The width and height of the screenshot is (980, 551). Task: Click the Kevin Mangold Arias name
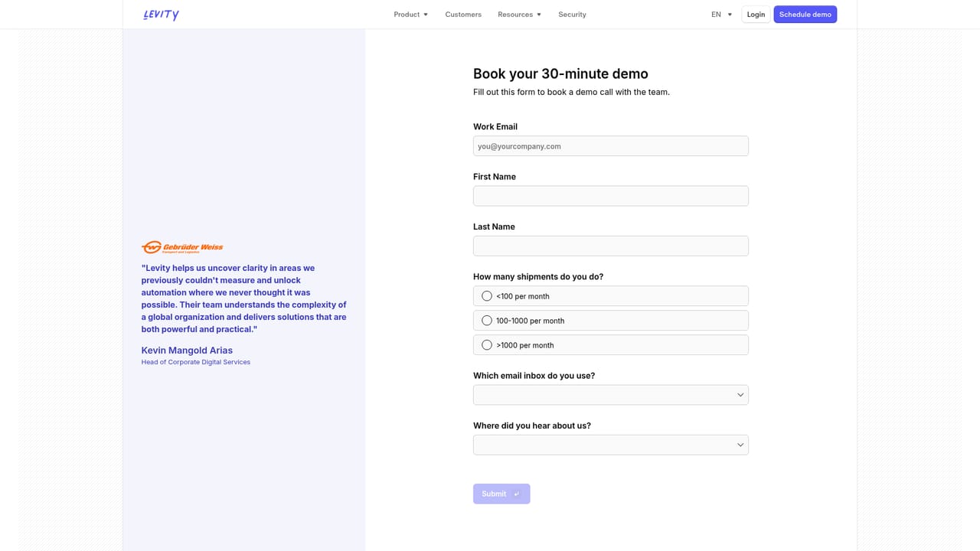pyautogui.click(x=187, y=350)
